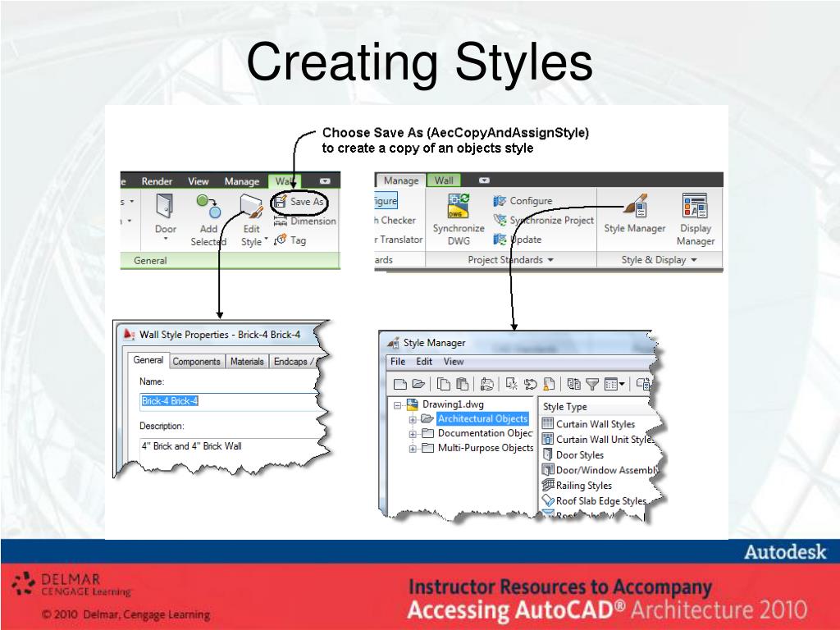Click the New Style icon in Style Manager toolbar
The width and height of the screenshot is (840, 630).
(x=511, y=384)
